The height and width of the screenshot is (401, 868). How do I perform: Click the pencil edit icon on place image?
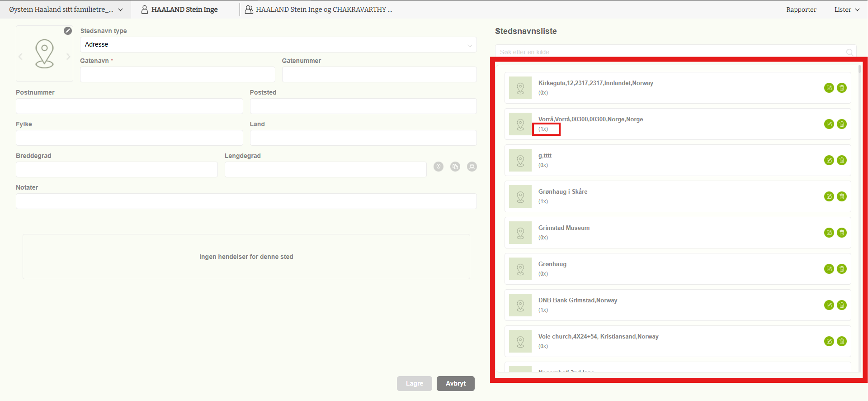click(68, 31)
